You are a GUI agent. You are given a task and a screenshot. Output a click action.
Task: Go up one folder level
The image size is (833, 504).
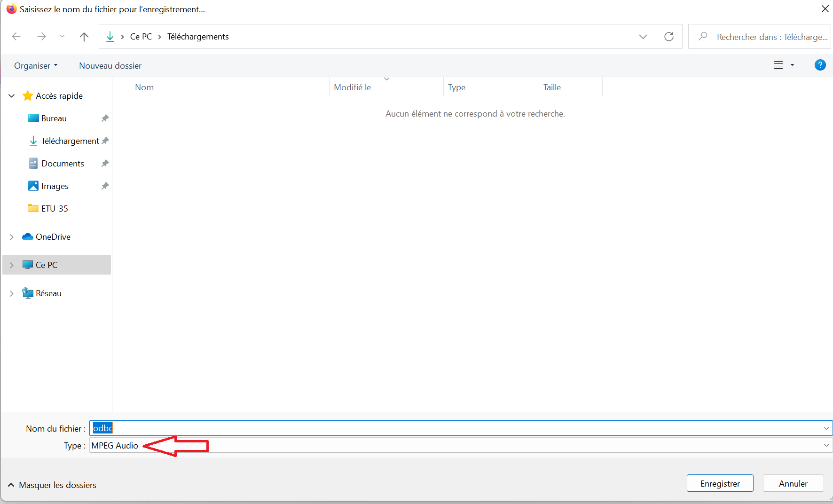pos(84,37)
